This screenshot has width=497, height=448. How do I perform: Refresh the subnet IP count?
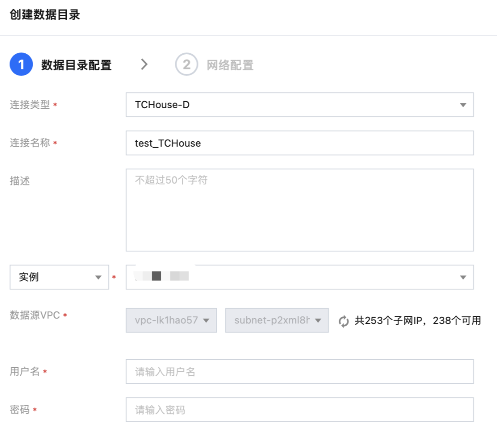(344, 321)
